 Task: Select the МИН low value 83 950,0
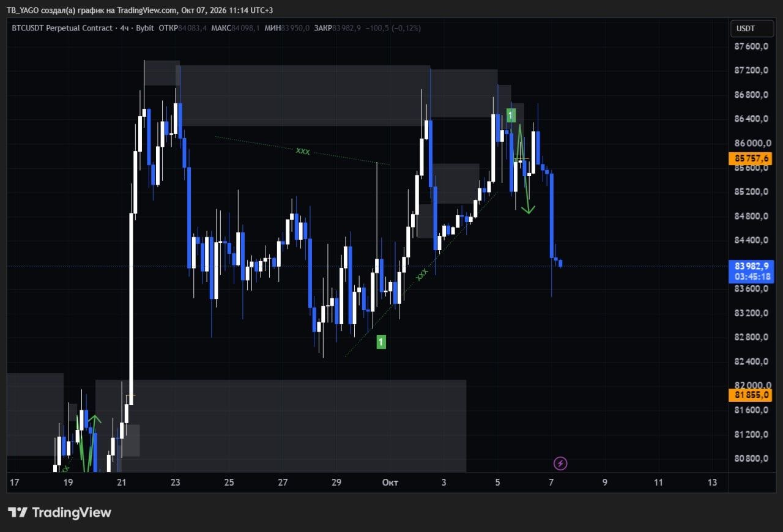point(295,28)
